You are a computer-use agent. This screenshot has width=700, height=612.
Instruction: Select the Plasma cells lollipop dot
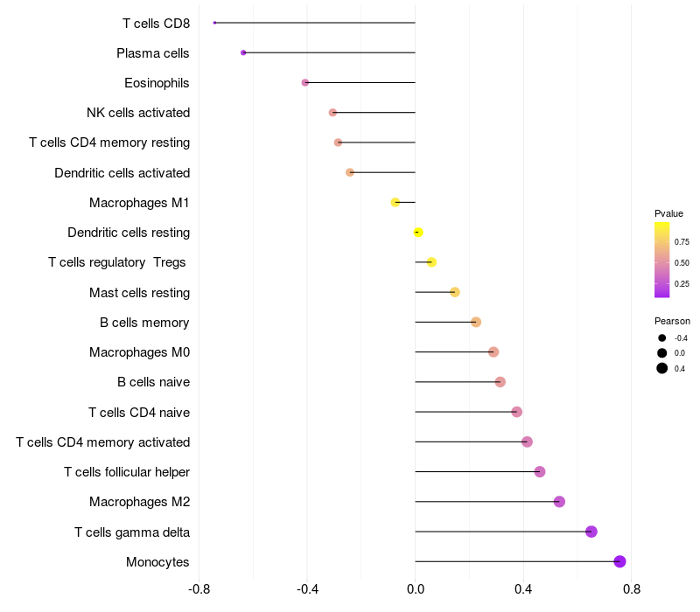(243, 52)
